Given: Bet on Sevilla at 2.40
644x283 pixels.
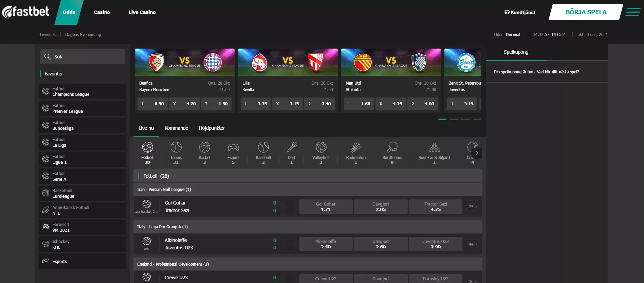Looking at the screenshot, I should click(319, 104).
